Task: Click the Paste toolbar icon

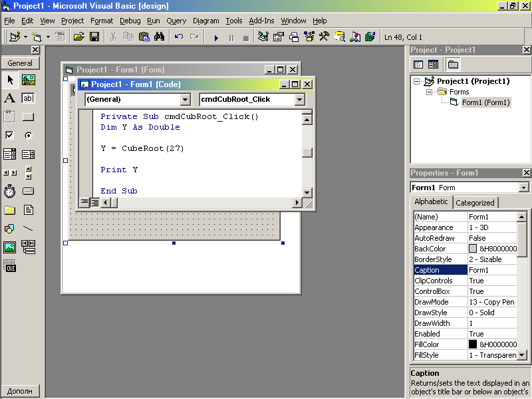Action: (x=144, y=37)
